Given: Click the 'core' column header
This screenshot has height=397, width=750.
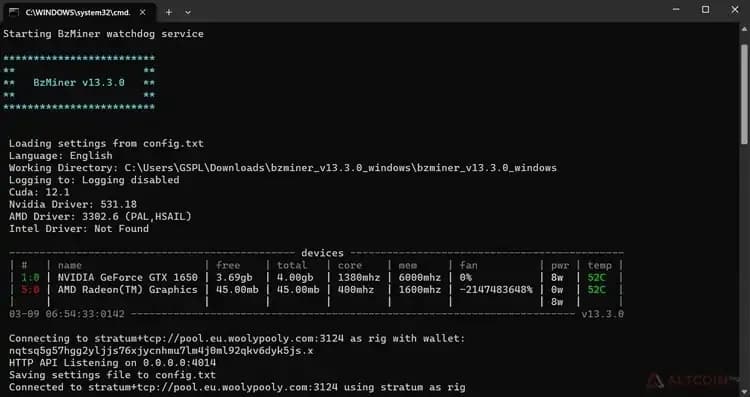Looking at the screenshot, I should coord(350,265).
